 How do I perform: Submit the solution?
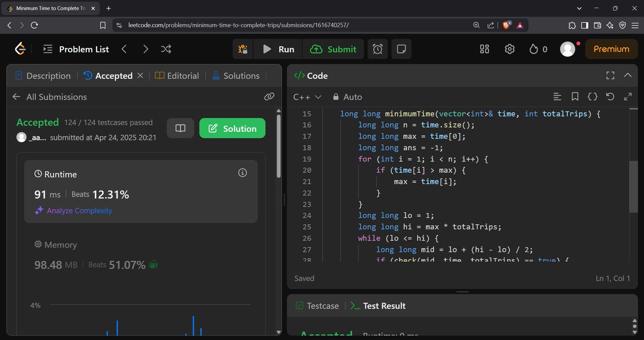[333, 49]
